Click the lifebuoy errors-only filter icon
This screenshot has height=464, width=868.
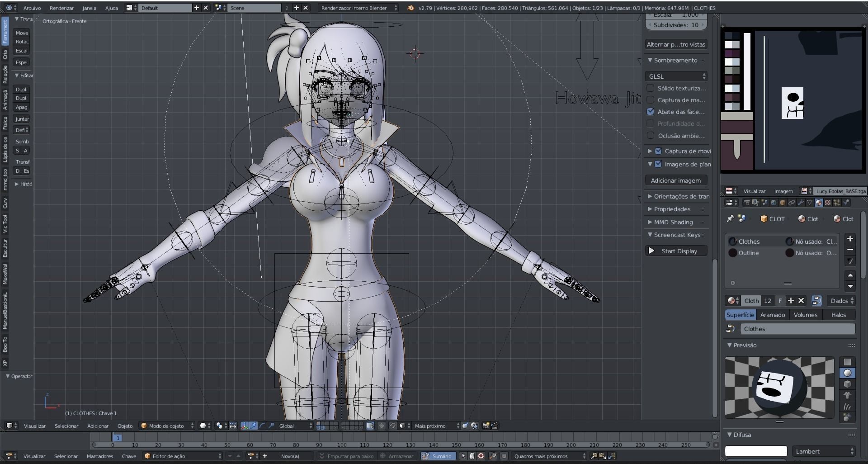click(x=481, y=456)
